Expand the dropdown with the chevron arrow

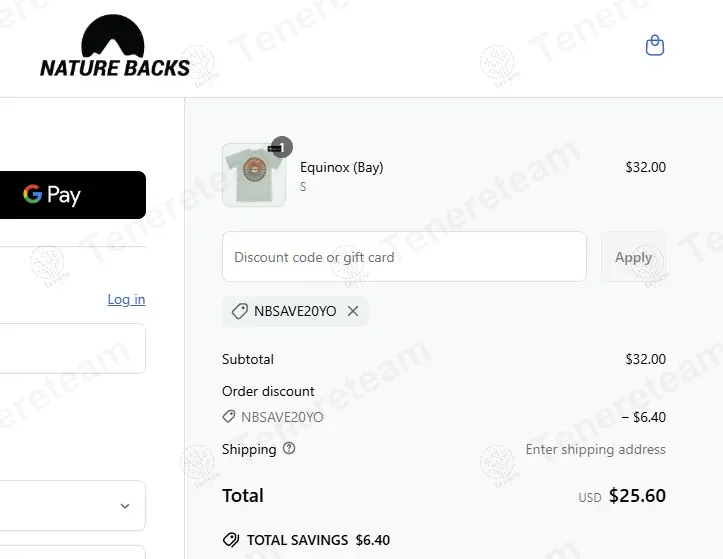(x=125, y=506)
